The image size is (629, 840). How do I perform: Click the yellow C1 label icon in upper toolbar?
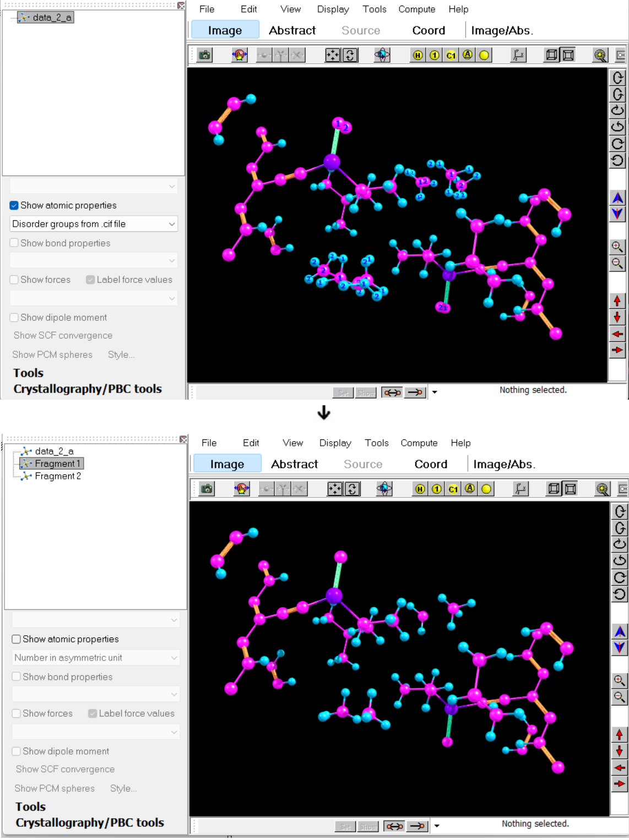(x=451, y=55)
